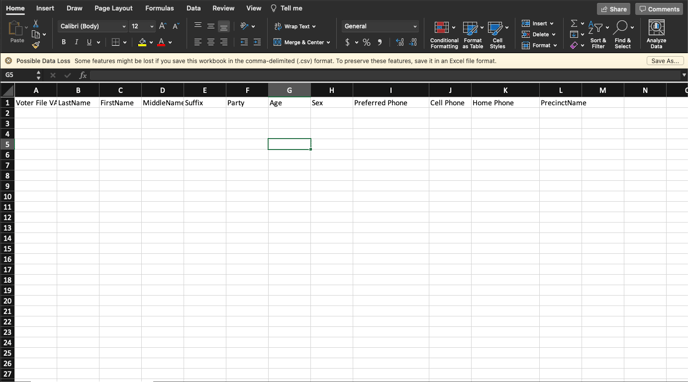This screenshot has height=382, width=688.
Task: Cut selection with the scissors icon
Action: (x=36, y=24)
